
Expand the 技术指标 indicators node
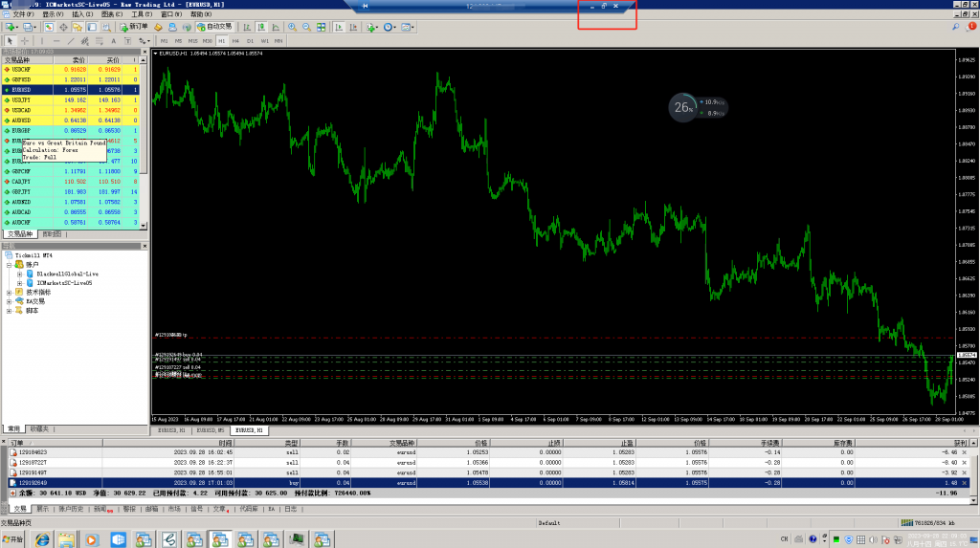(10, 293)
